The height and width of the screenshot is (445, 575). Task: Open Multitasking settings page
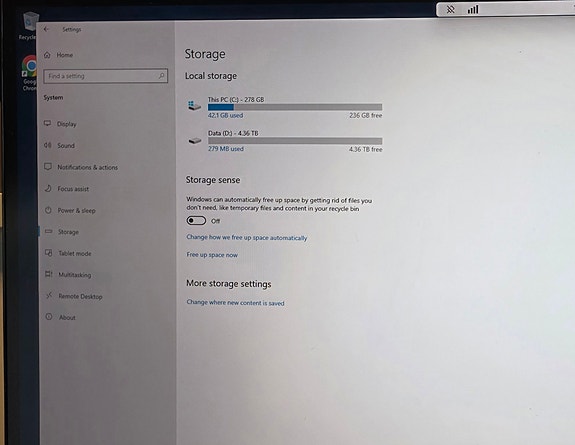[x=75, y=275]
